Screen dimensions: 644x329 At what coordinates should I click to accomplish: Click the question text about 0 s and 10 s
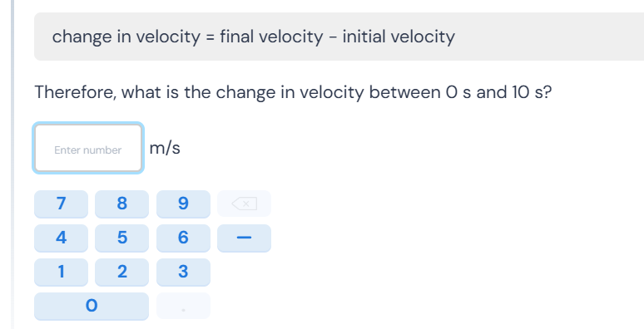[293, 92]
